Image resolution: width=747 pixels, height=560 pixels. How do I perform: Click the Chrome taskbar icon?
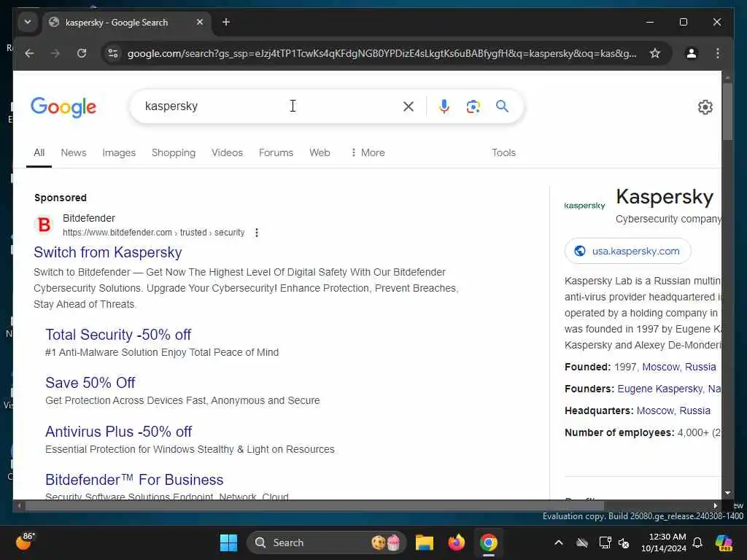pyautogui.click(x=488, y=542)
